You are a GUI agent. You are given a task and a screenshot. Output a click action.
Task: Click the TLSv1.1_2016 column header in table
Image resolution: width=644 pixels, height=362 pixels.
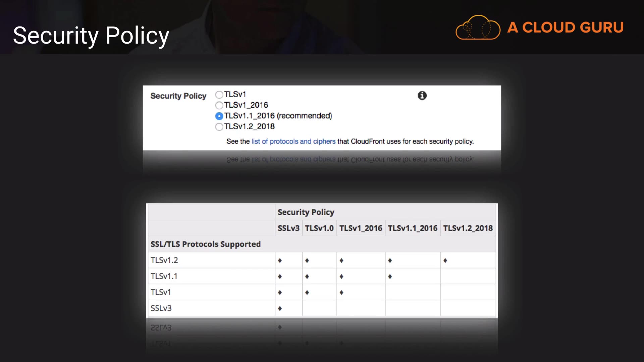click(413, 228)
